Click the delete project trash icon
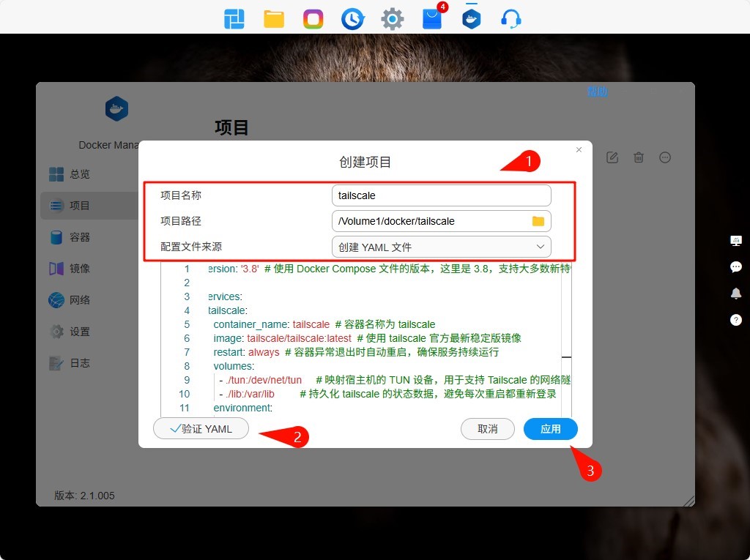The width and height of the screenshot is (750, 560). tap(639, 157)
